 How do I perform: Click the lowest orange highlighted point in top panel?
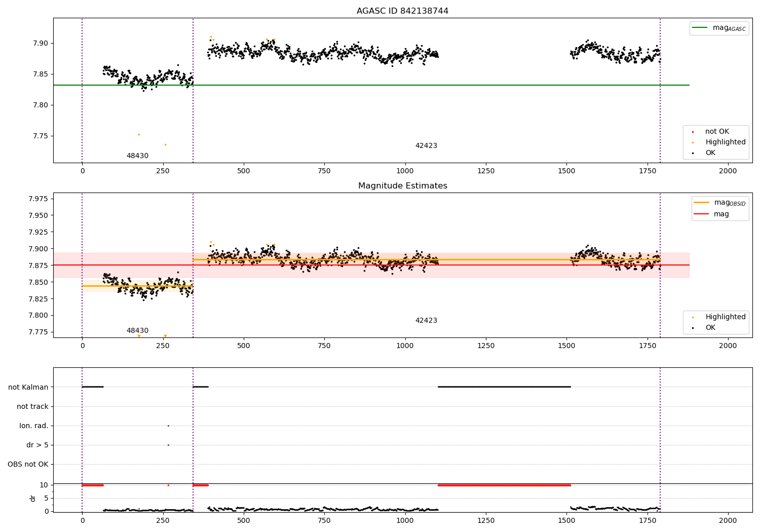tap(165, 144)
